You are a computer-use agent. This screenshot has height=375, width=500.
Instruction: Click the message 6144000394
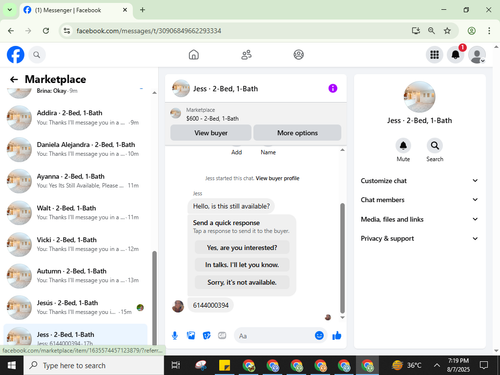(211, 305)
